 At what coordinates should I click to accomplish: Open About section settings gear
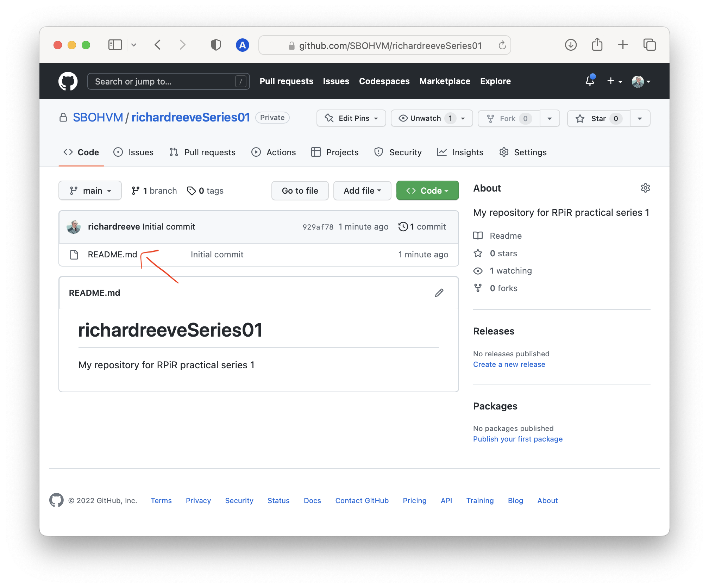point(645,188)
